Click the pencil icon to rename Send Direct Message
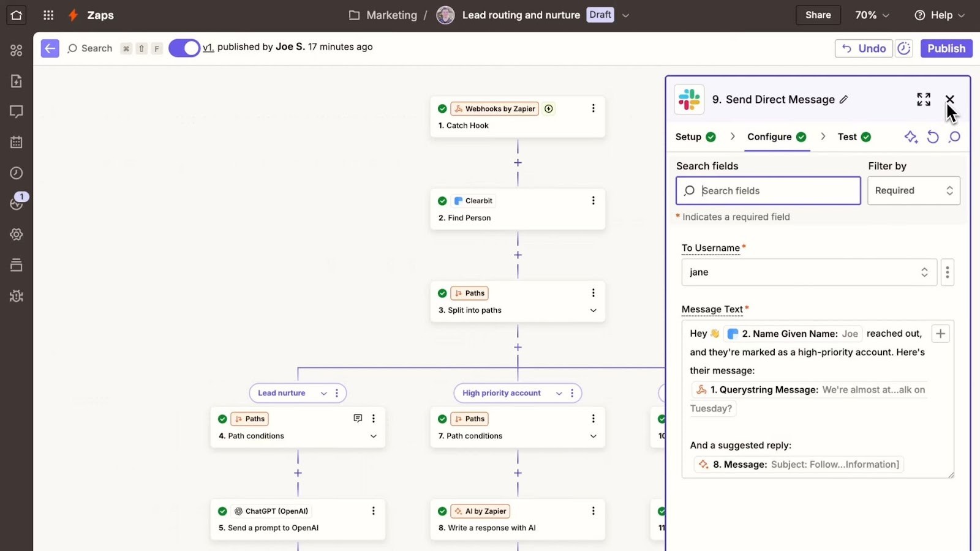Viewport: 980px width, 551px height. pos(845,99)
